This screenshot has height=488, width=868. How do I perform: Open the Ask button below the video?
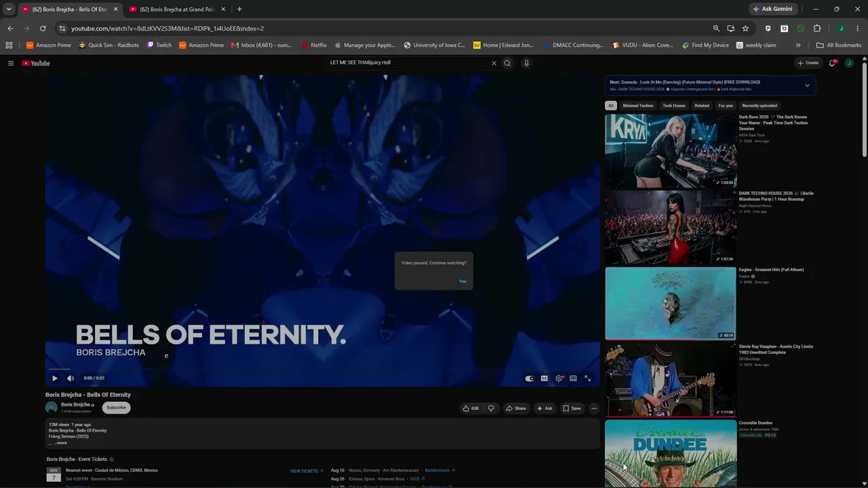(x=545, y=408)
